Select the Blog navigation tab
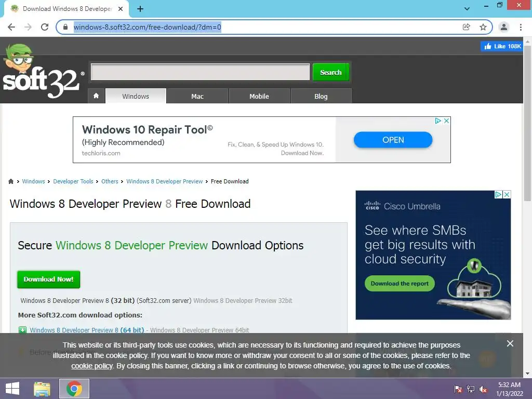Viewport: 532px width, 399px height. click(321, 96)
